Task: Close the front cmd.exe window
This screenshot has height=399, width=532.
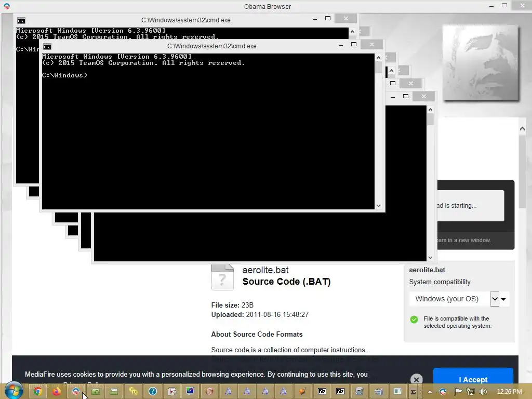Action: coord(372,45)
